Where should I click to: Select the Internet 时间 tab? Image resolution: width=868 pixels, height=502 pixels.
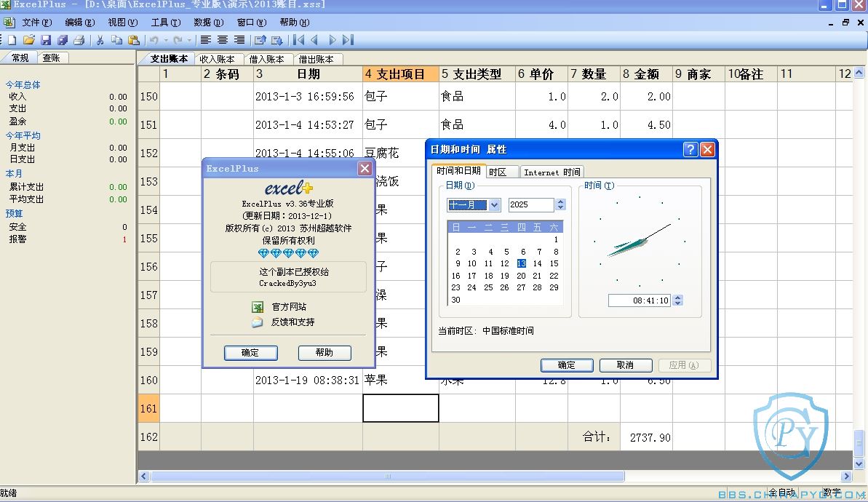point(552,172)
